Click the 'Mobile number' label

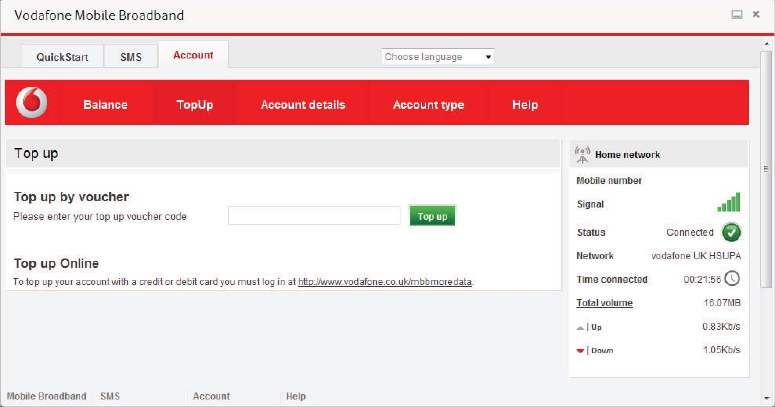click(x=609, y=181)
